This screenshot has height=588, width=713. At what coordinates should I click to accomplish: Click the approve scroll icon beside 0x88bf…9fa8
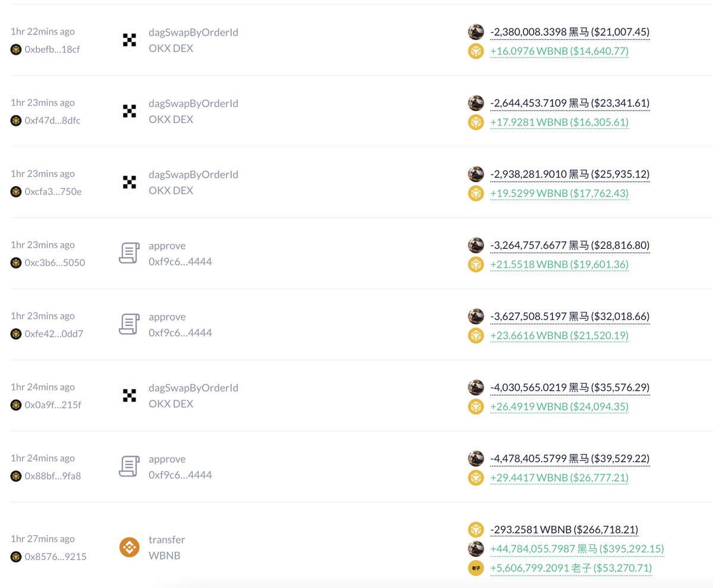129,466
